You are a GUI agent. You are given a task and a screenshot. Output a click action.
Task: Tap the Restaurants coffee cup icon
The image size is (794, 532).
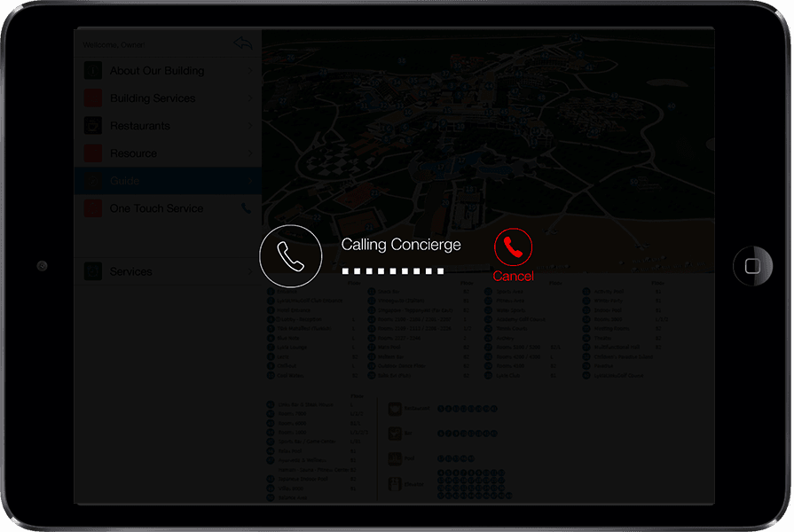(93, 126)
